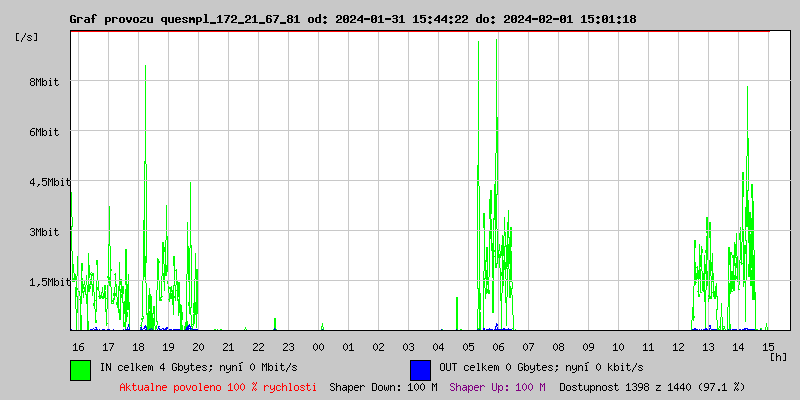800x400 pixels.
Task: Click the 'Shaper Down: 100 M' text
Action: (x=383, y=387)
